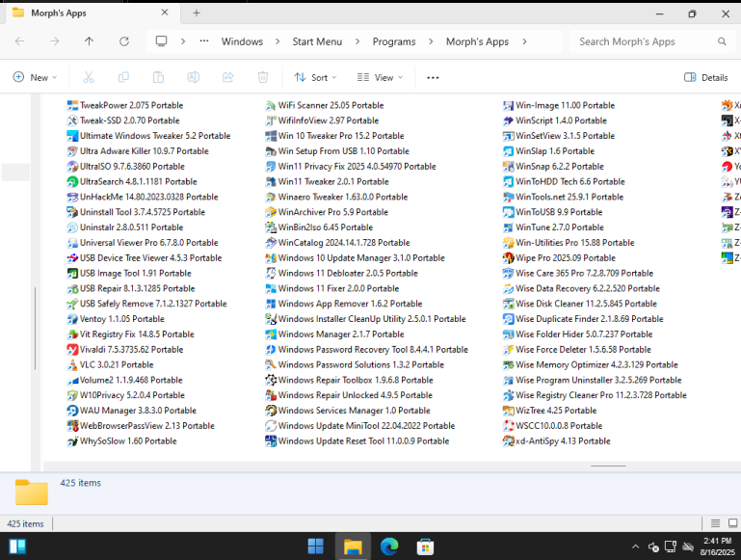Viewport: 741px width, 560px height.
Task: Click the xd-AntiSpy 4.13 Portable icon
Action: click(x=509, y=440)
